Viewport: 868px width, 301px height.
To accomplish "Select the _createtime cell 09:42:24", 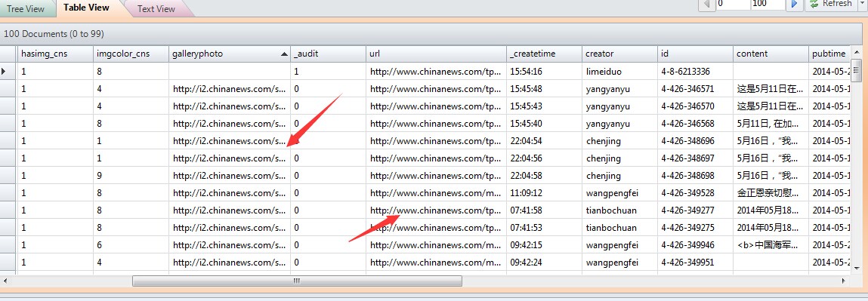I will [x=544, y=263].
